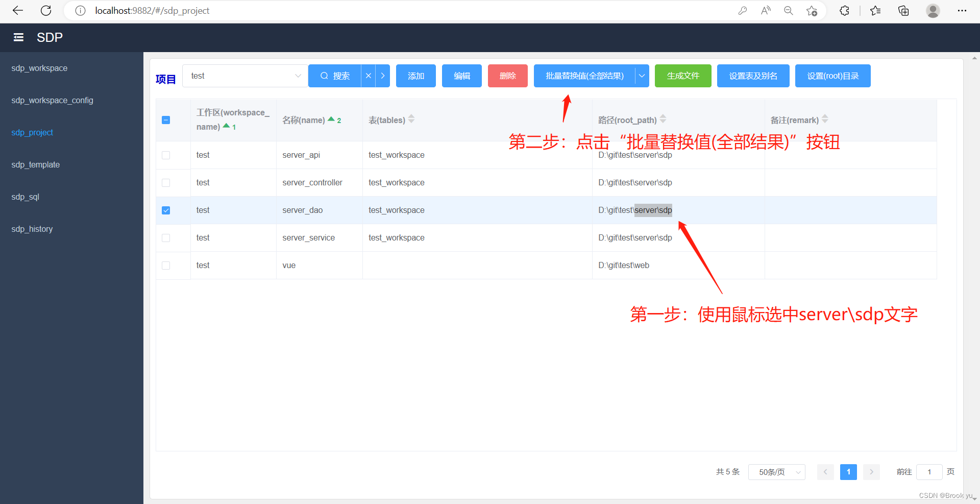The image size is (980, 504).
Task: Click the green 生成文件 button
Action: [683, 76]
